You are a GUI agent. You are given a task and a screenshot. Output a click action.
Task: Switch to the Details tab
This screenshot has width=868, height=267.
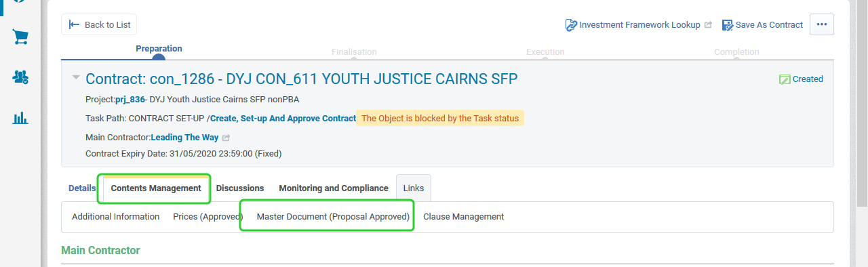(x=82, y=188)
